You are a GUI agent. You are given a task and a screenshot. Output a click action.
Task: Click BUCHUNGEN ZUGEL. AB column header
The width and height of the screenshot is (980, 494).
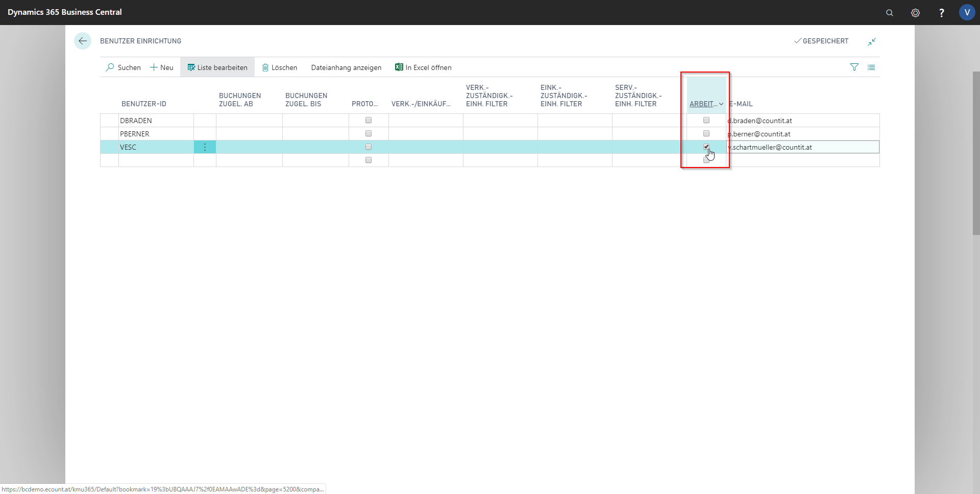[x=240, y=100]
